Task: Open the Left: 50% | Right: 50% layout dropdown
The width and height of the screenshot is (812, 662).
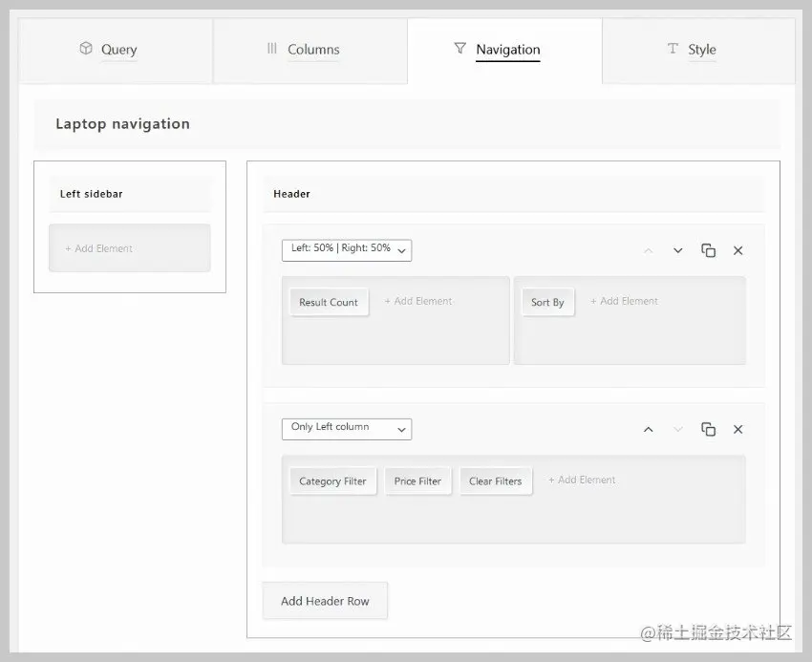Action: point(346,249)
